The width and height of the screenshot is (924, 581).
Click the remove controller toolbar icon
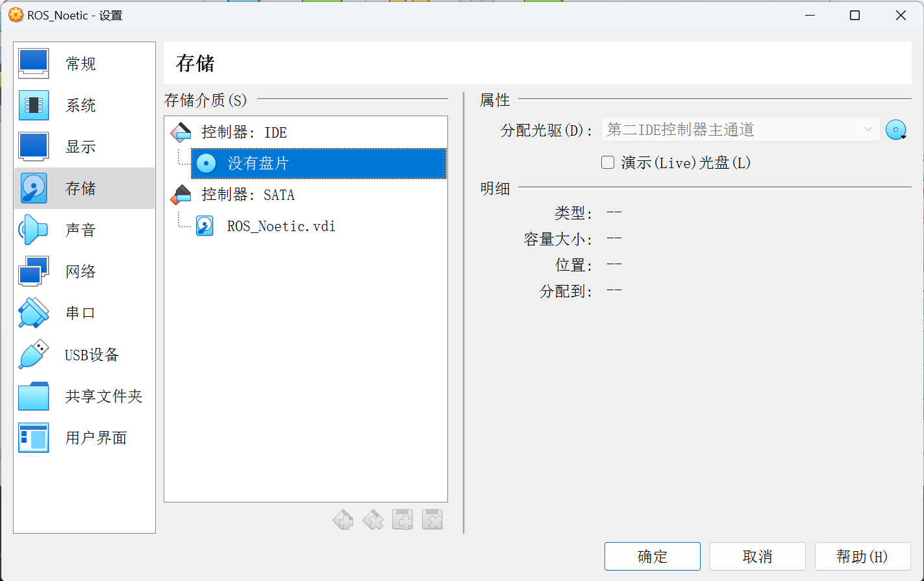pos(373,519)
